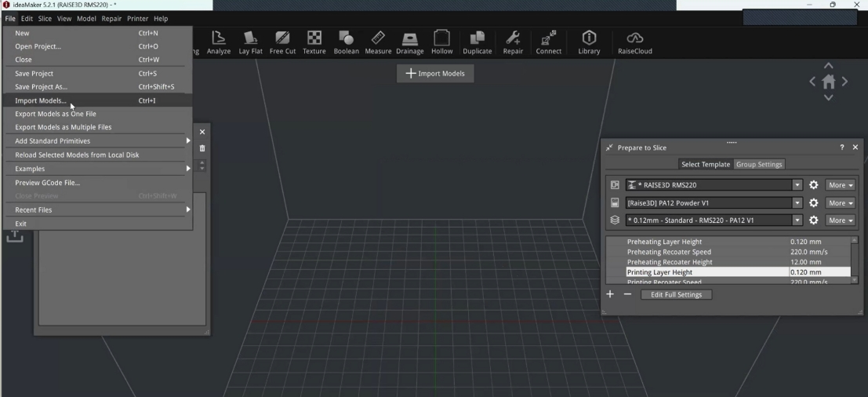Image resolution: width=868 pixels, height=397 pixels.
Task: Collapse the Prepare to Slice panel via arrows icon
Action: [x=609, y=148]
